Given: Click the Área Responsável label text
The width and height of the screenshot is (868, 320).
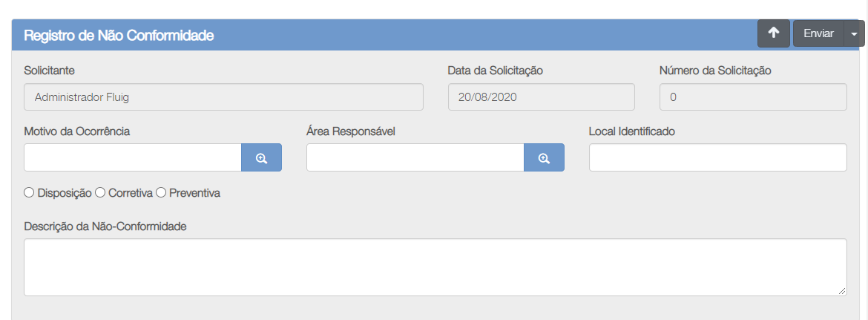Looking at the screenshot, I should click(350, 131).
